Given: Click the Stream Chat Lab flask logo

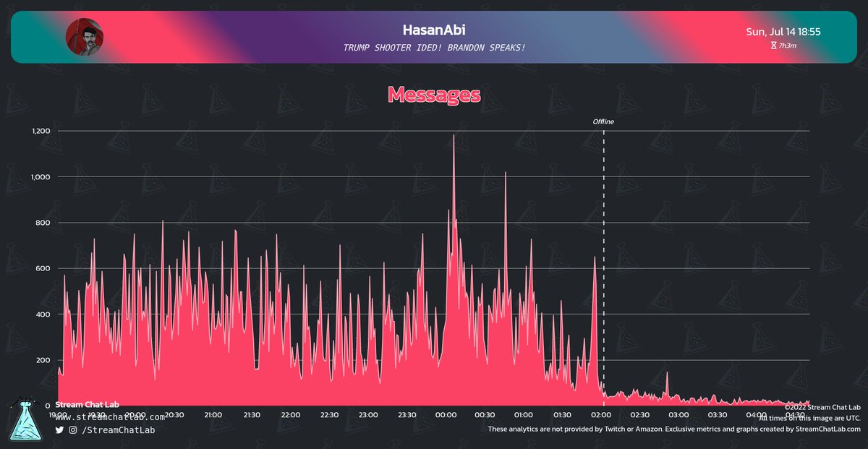Looking at the screenshot, I should 27,418.
